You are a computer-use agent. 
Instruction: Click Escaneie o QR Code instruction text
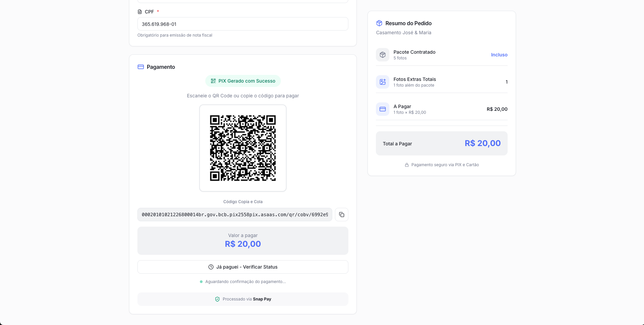[243, 96]
